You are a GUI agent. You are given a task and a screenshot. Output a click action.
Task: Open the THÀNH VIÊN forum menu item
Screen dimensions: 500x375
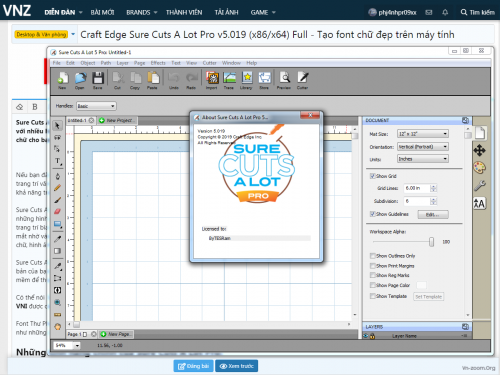tap(184, 12)
